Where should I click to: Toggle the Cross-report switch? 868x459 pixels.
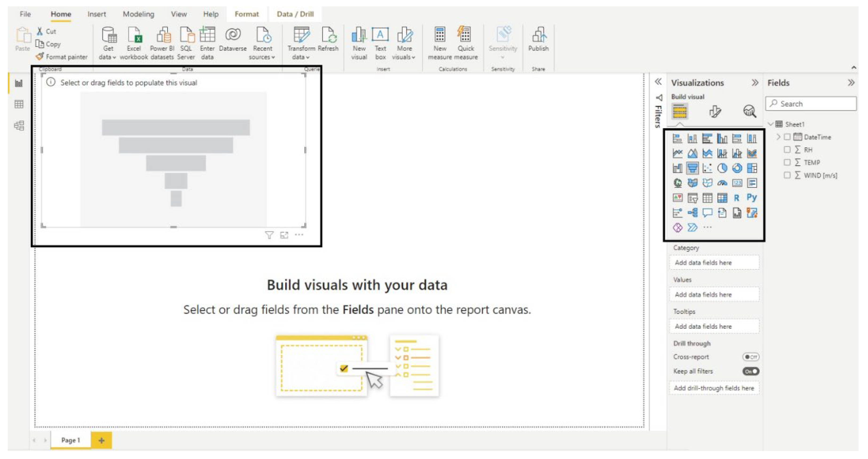(751, 357)
